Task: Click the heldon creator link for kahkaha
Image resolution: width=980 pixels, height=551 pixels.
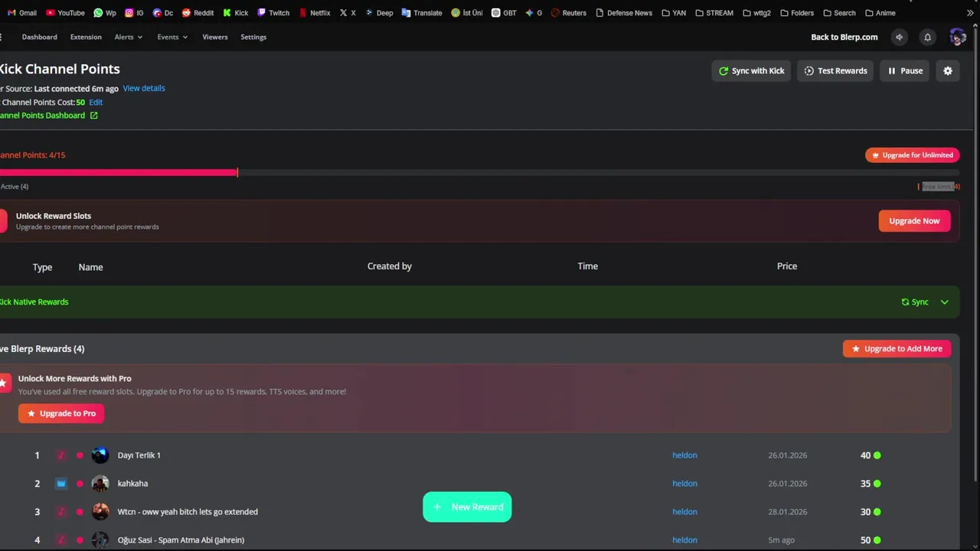Action: [x=684, y=484]
